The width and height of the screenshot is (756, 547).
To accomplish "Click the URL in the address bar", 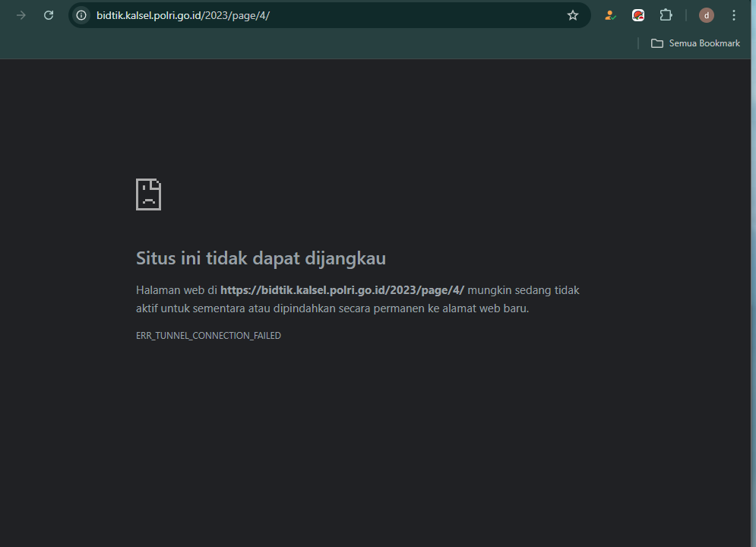I will click(183, 15).
